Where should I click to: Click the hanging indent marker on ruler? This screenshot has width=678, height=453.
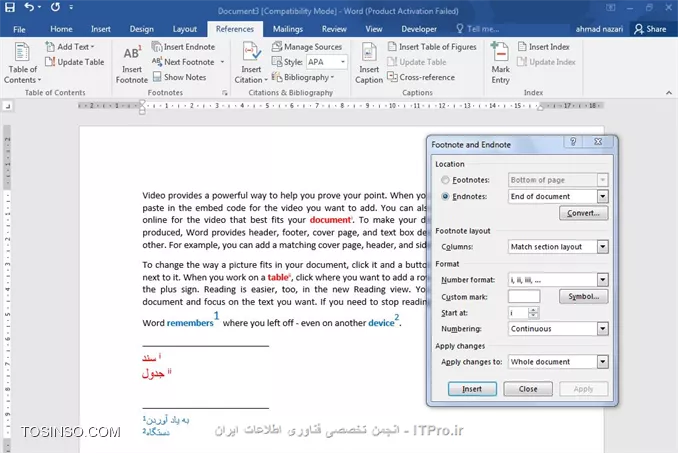point(142,108)
